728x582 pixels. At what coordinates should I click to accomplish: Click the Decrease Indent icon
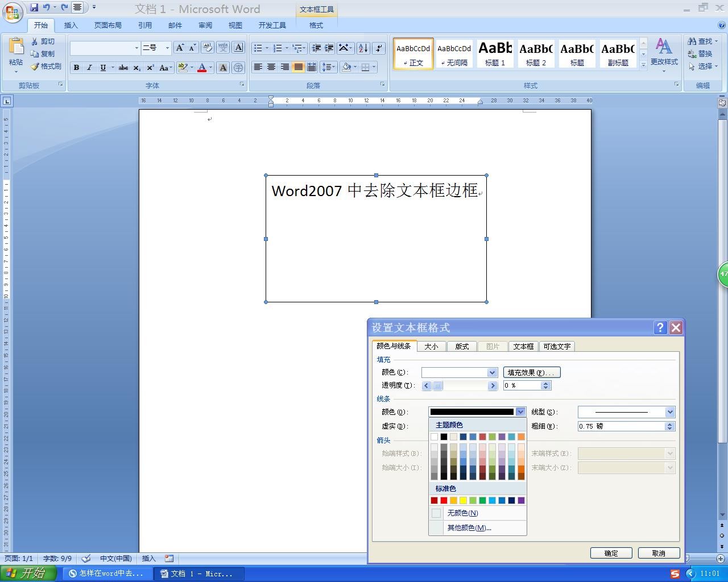[x=316, y=48]
